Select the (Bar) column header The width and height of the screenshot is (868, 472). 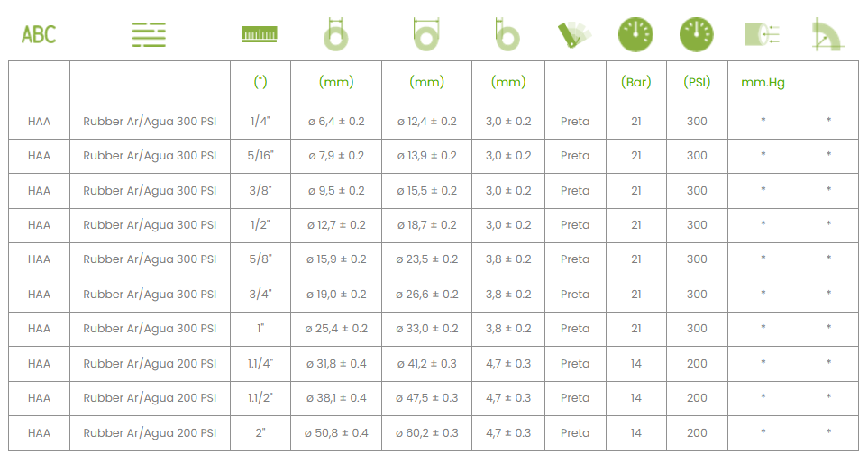[x=636, y=83]
